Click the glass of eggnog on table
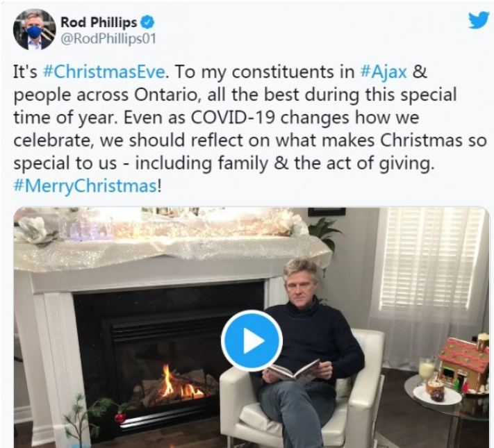 [427, 369]
